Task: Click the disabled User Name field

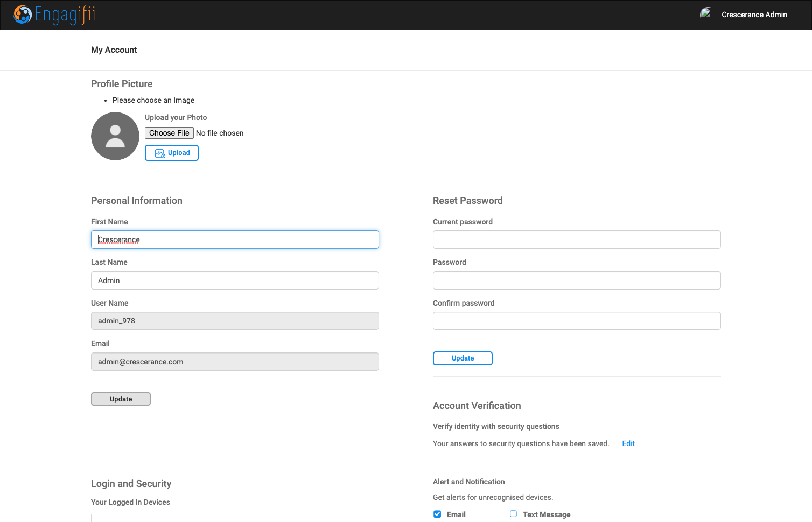Action: (235, 321)
